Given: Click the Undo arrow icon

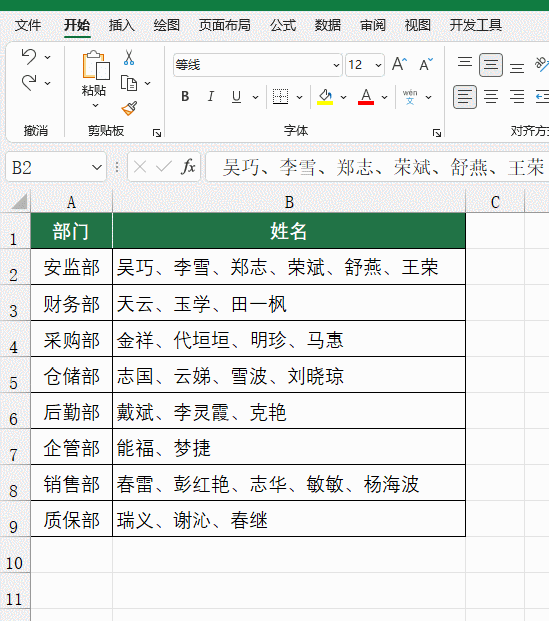Looking at the screenshot, I should tap(29, 56).
